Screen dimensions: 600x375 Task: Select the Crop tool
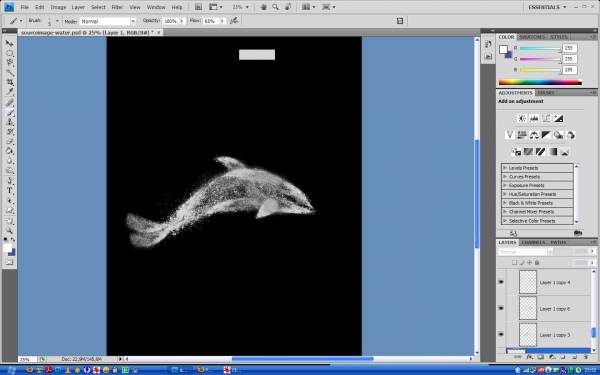[x=9, y=82]
